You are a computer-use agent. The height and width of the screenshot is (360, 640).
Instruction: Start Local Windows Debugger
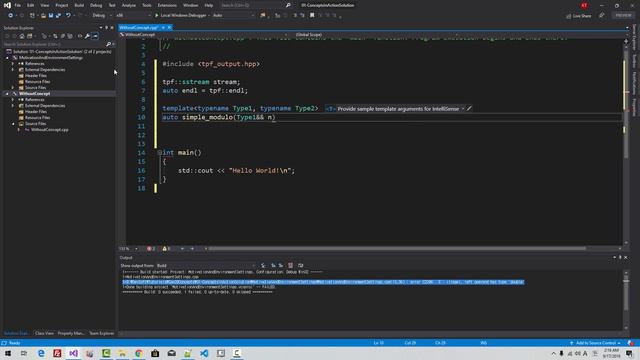[x=180, y=15]
